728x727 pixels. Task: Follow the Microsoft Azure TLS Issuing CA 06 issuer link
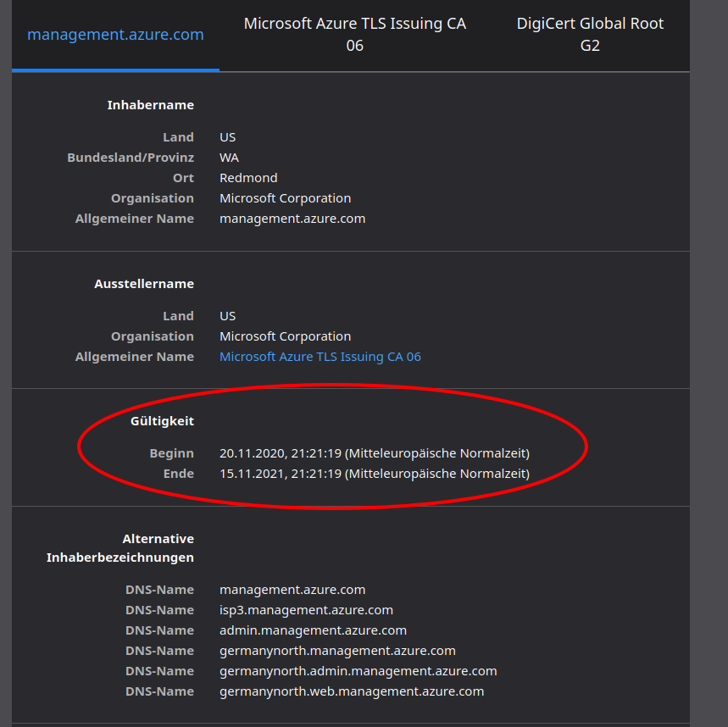click(x=320, y=357)
